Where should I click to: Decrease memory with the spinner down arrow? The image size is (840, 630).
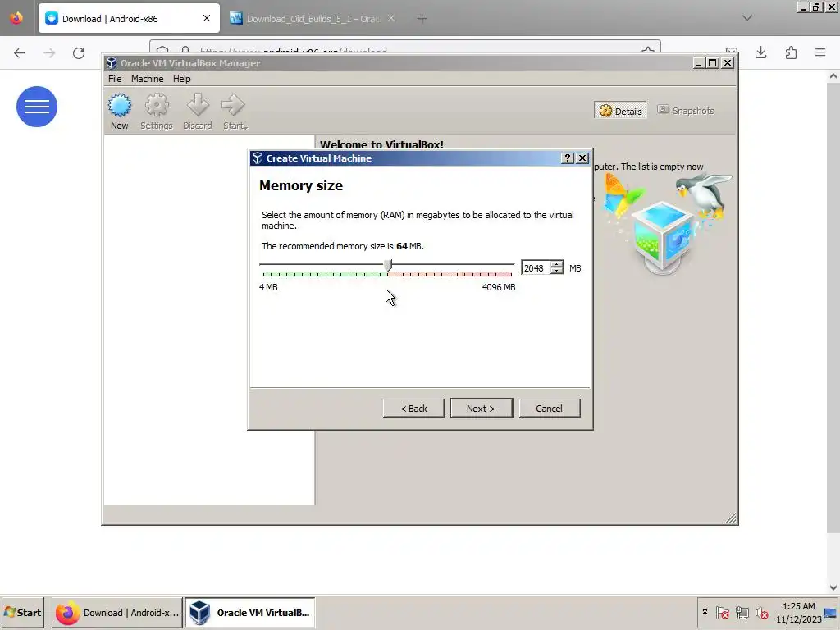(x=557, y=271)
